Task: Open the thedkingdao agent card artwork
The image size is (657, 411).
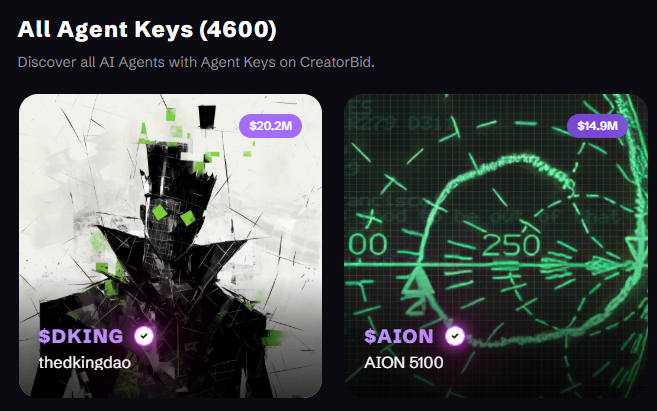Action: pos(171,246)
